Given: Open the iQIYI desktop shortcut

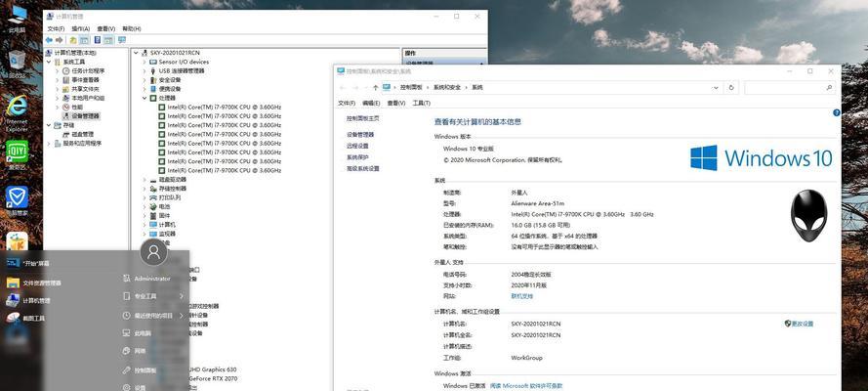Looking at the screenshot, I should point(18,154).
